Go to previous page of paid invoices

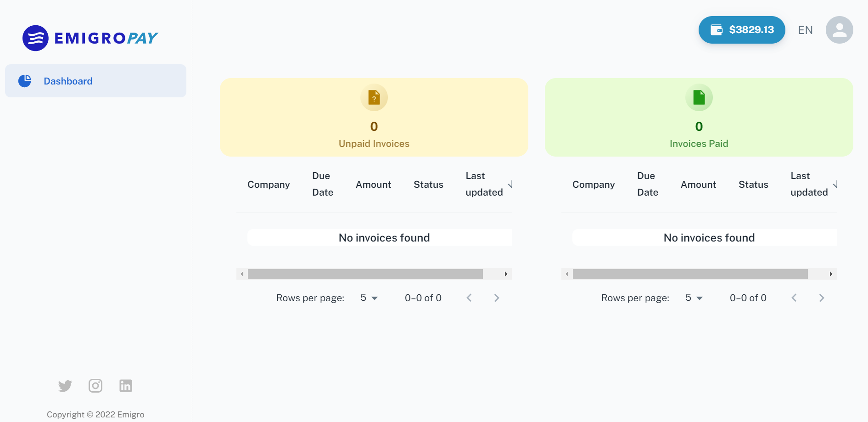pyautogui.click(x=794, y=298)
